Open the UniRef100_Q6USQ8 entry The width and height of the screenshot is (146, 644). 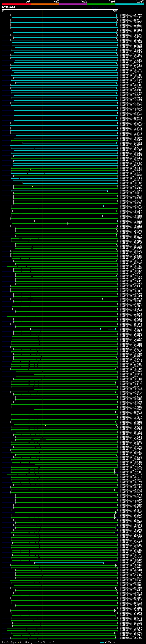131,85
